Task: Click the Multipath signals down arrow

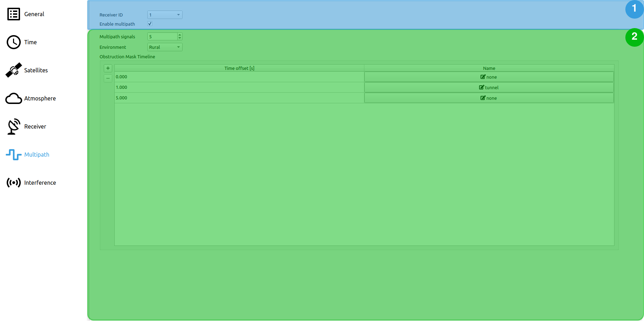Action: [x=179, y=38]
